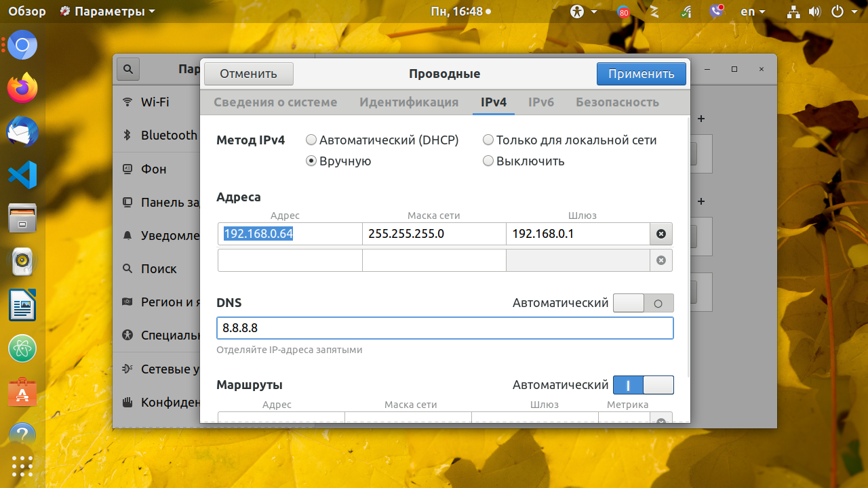
Task: Open Firefox from the dock
Action: pyautogui.click(x=22, y=88)
